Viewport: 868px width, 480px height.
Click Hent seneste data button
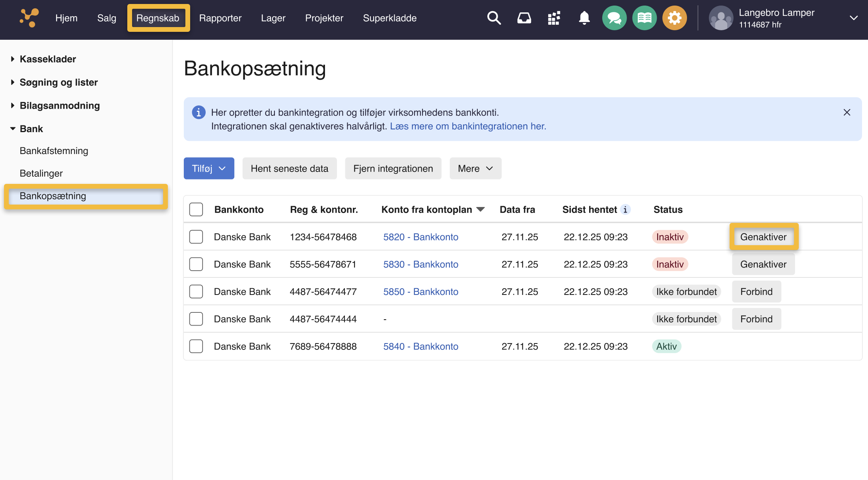(x=289, y=168)
